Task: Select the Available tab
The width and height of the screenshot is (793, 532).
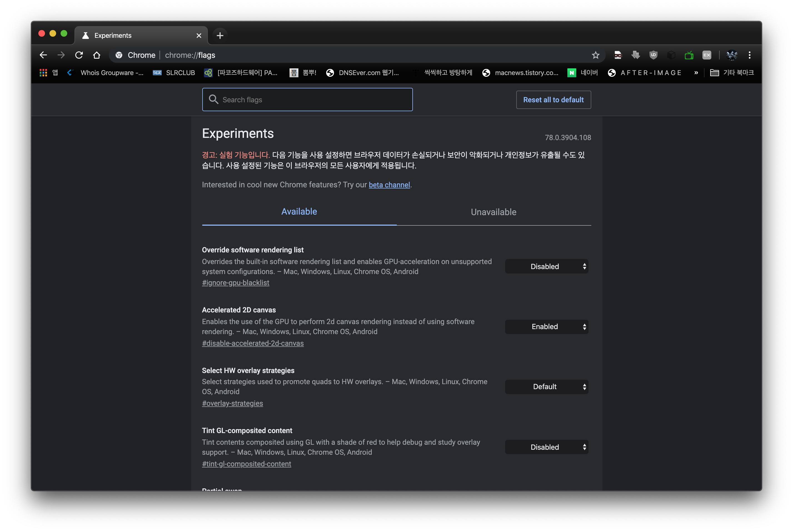Action: [x=299, y=212]
